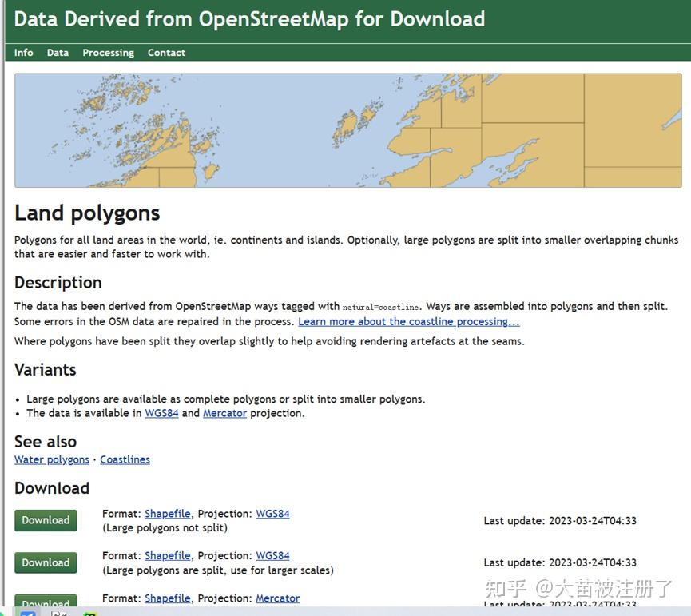Download the unsplit WGS84 shapefile
691x616 pixels.
point(46,520)
